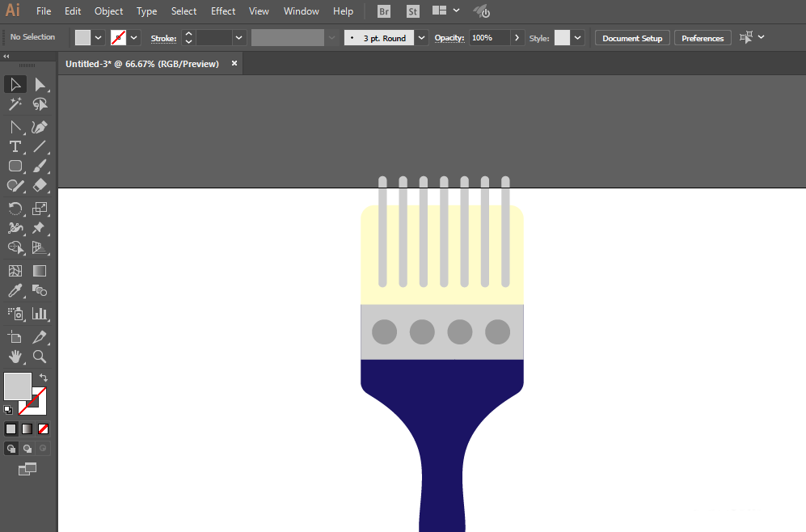Select the Shaper tool
Screen dimensions: 806x532
pyautogui.click(x=15, y=186)
